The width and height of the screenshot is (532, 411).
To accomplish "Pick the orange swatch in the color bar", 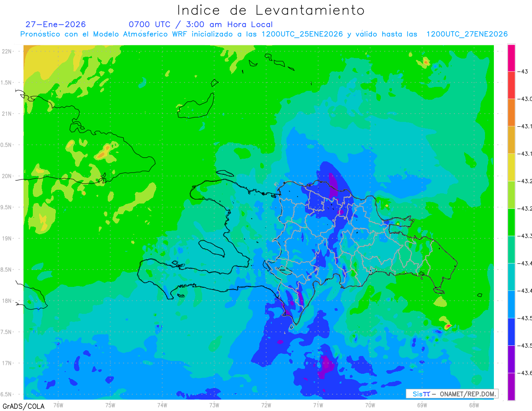I will 511,112.
